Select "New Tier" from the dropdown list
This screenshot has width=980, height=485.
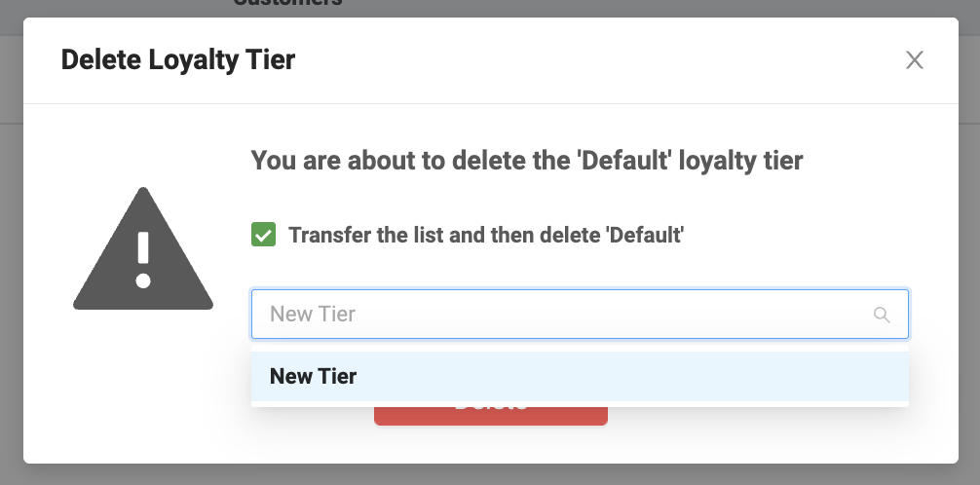pyautogui.click(x=314, y=376)
